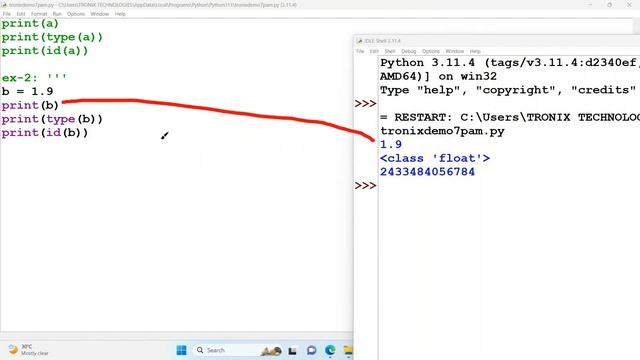This screenshot has height=360, width=640.
Task: Open the IDLE Shell Window menu
Action: pos(455,51)
